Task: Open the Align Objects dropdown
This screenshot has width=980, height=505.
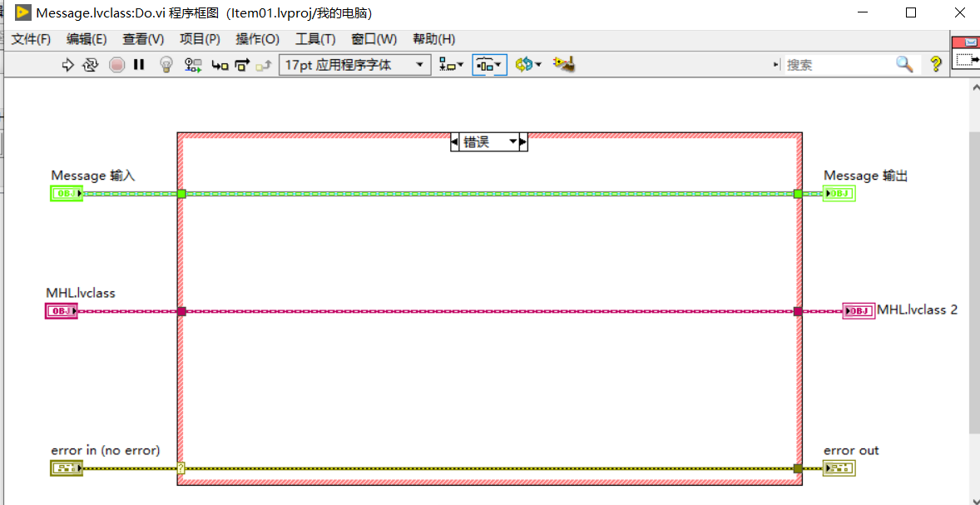Action: pyautogui.click(x=451, y=64)
